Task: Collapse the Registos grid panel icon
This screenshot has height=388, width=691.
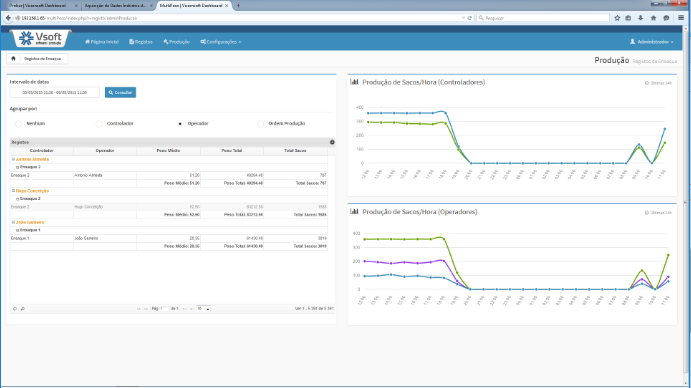Action: [x=332, y=142]
